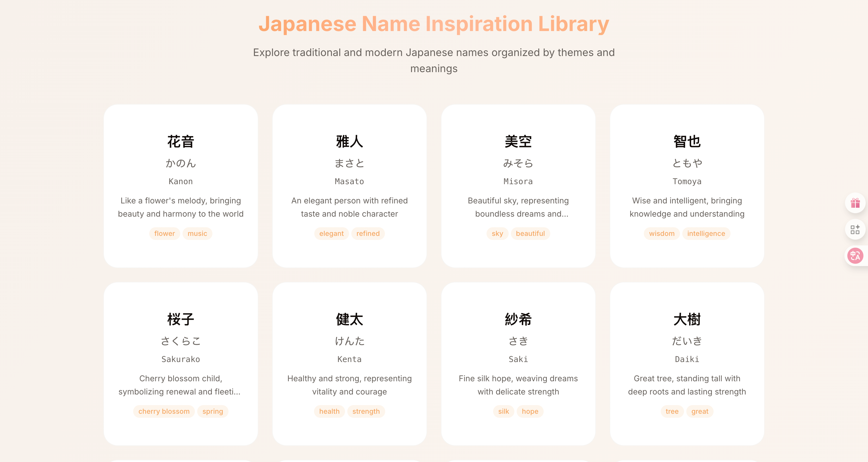Click the 'hope' tag
This screenshot has width=868, height=462.
(530, 411)
